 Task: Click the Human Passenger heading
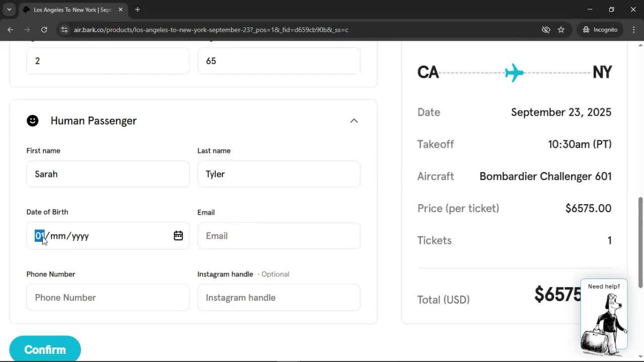[x=94, y=121]
